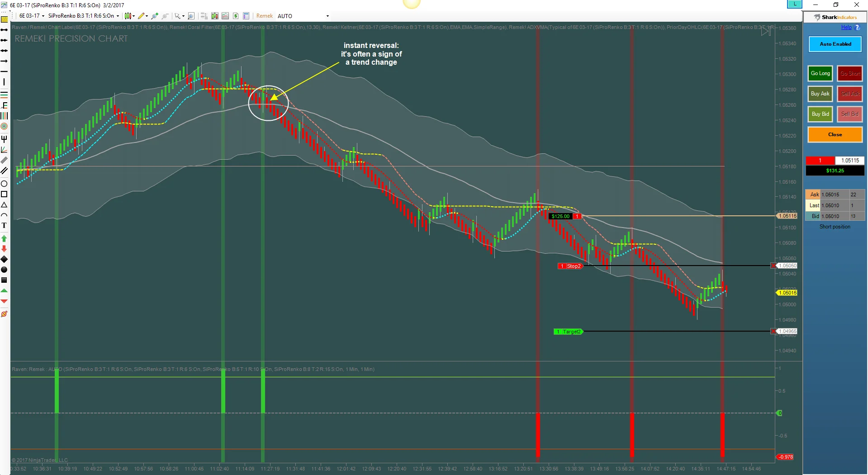
Task: Click the Bid price 1.05010 cell
Action: click(x=835, y=216)
